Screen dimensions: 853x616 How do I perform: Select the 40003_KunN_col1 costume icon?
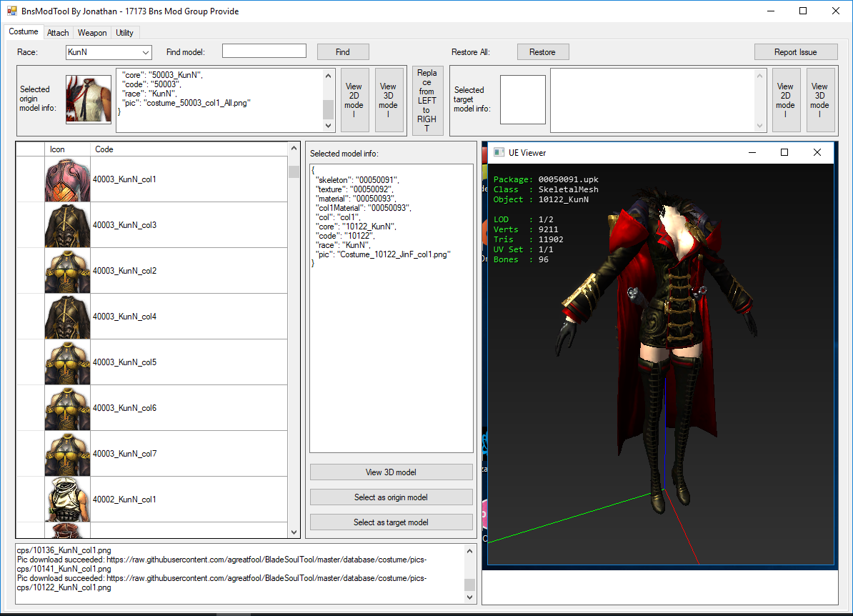[x=67, y=179]
